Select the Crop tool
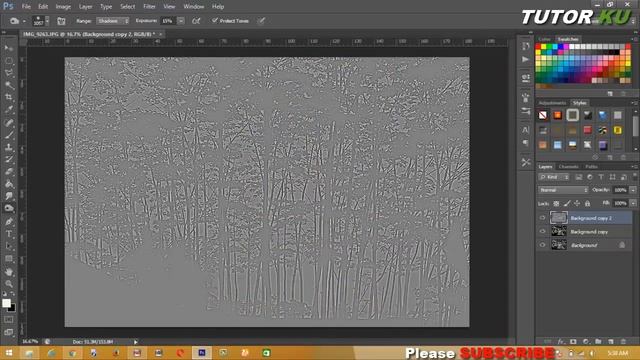This screenshot has width=640, height=360. pyautogui.click(x=9, y=97)
